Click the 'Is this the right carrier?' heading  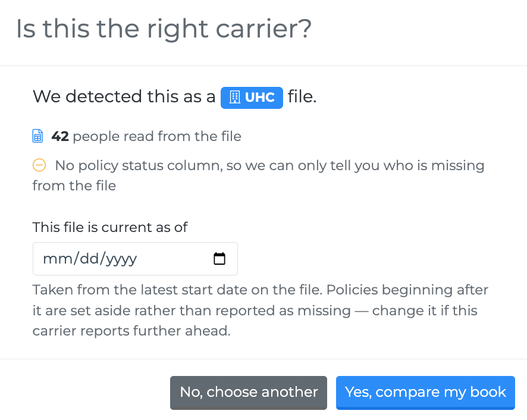164,29
